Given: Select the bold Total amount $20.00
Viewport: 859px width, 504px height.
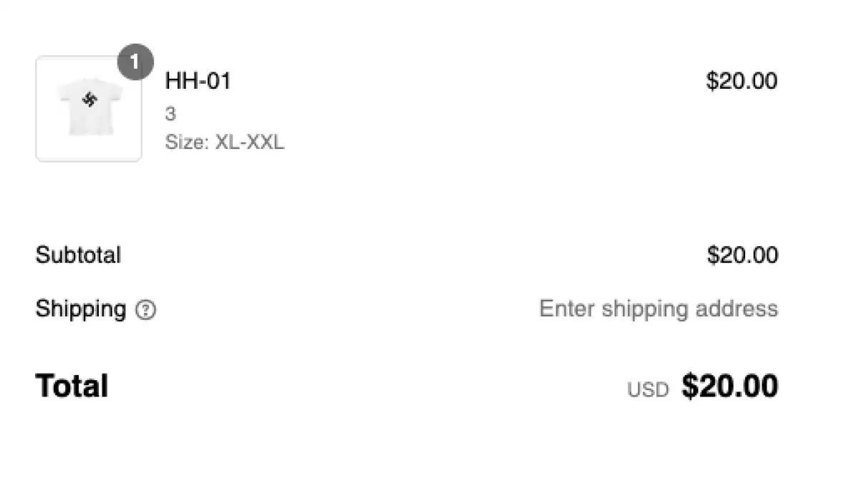Looking at the screenshot, I should click(729, 387).
